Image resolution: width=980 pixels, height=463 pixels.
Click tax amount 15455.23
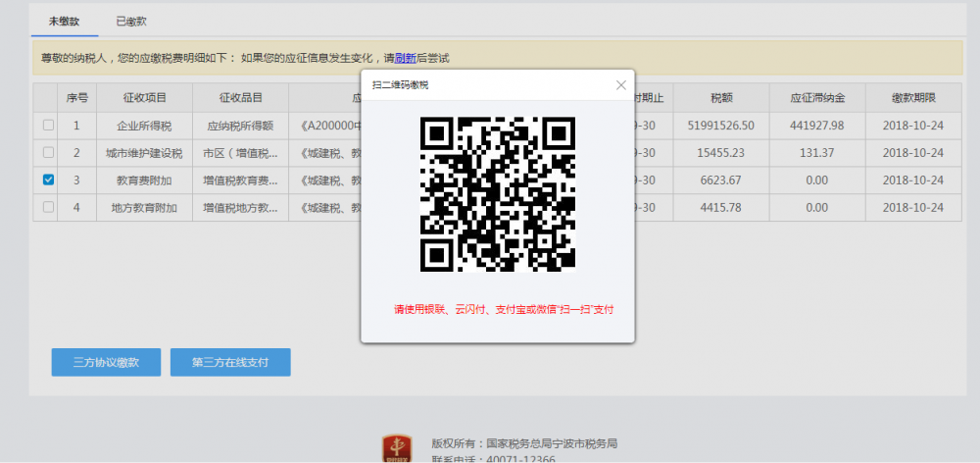pos(721,153)
